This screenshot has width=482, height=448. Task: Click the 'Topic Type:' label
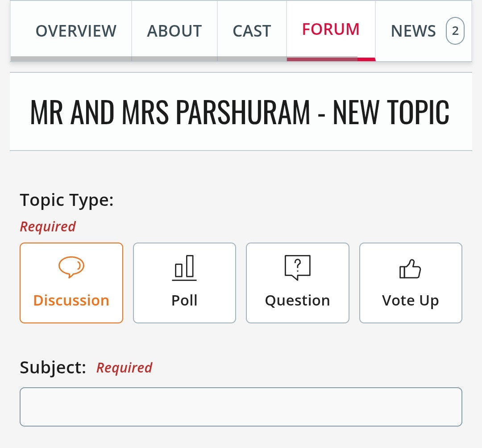(66, 200)
